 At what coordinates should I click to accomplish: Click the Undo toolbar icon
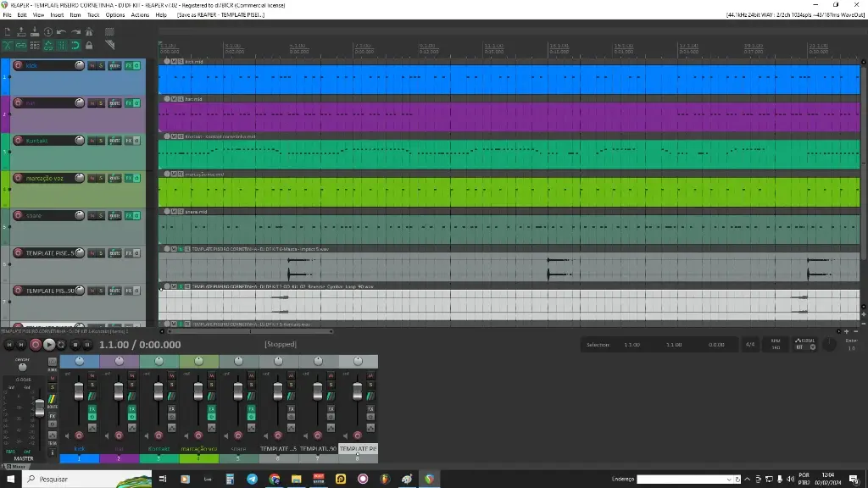point(61,32)
